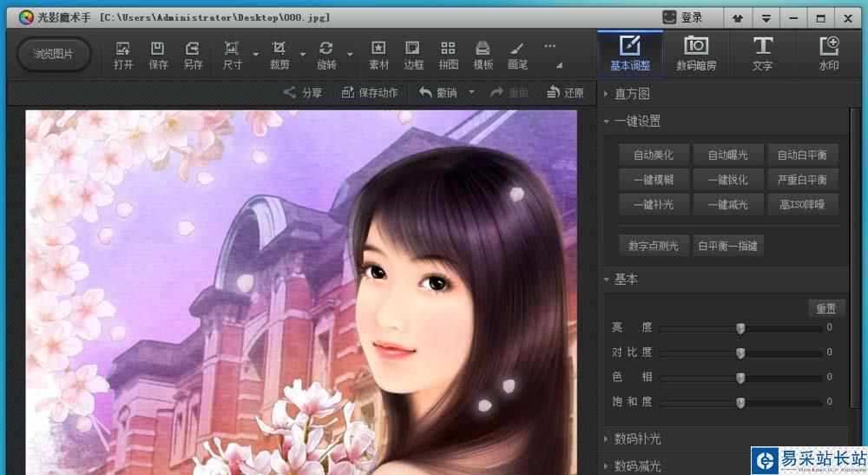Switch to the 水印 watermark tab
This screenshot has height=475, width=868.
(829, 54)
